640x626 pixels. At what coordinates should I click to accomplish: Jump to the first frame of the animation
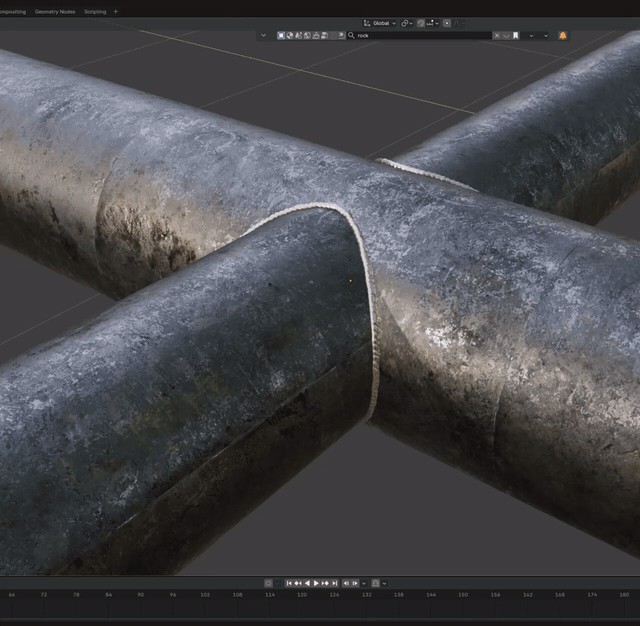click(289, 583)
